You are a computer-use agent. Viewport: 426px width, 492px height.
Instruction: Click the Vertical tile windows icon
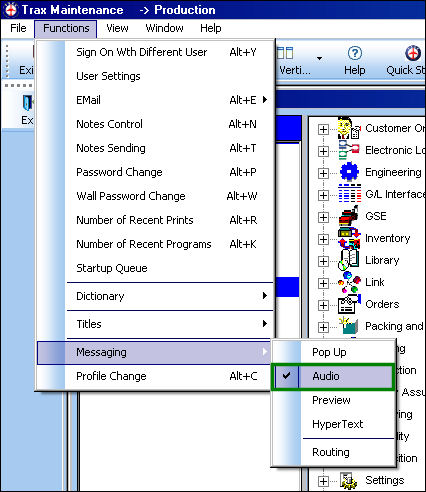285,53
